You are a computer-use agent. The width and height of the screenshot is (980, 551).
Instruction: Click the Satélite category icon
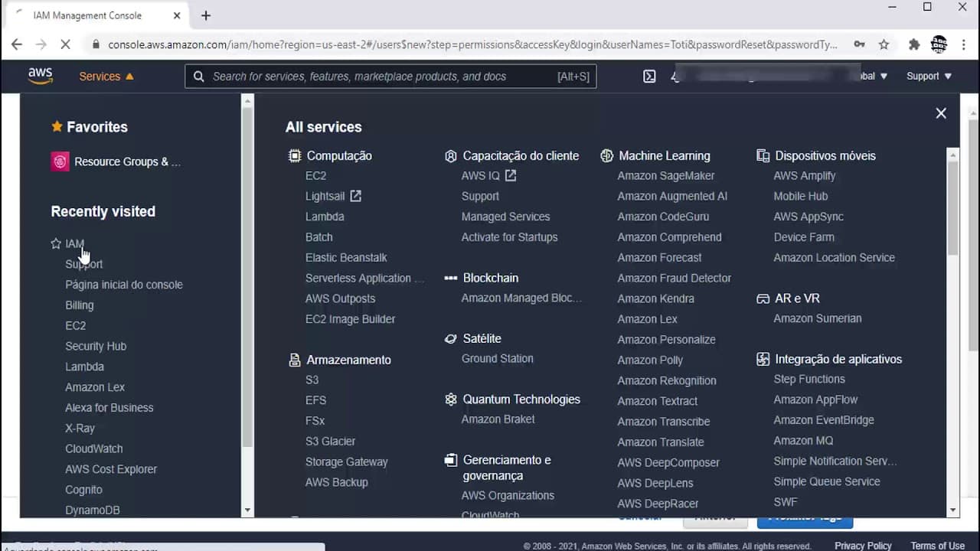point(450,338)
